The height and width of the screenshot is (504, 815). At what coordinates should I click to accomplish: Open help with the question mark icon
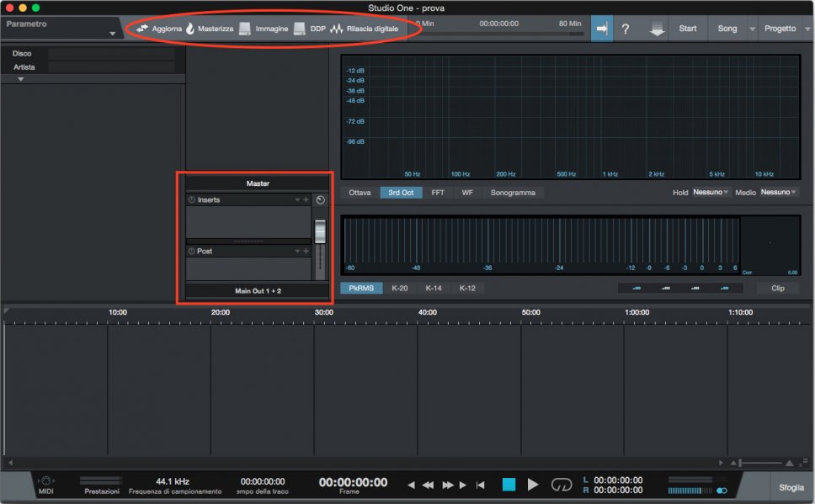click(626, 29)
